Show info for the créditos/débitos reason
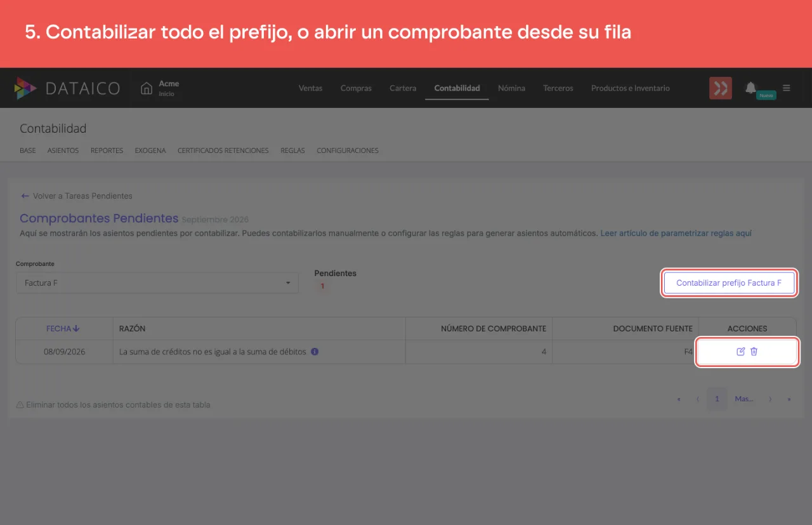The width and height of the screenshot is (812, 525). [315, 351]
